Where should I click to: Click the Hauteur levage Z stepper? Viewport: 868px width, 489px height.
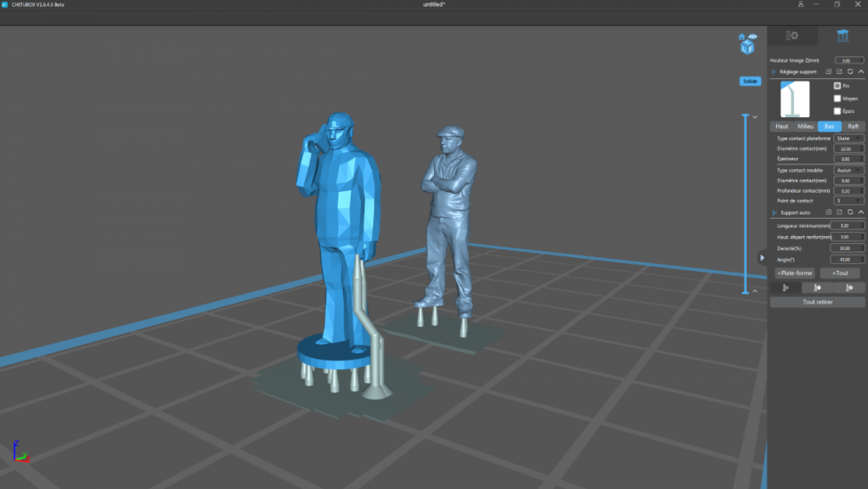coord(861,60)
